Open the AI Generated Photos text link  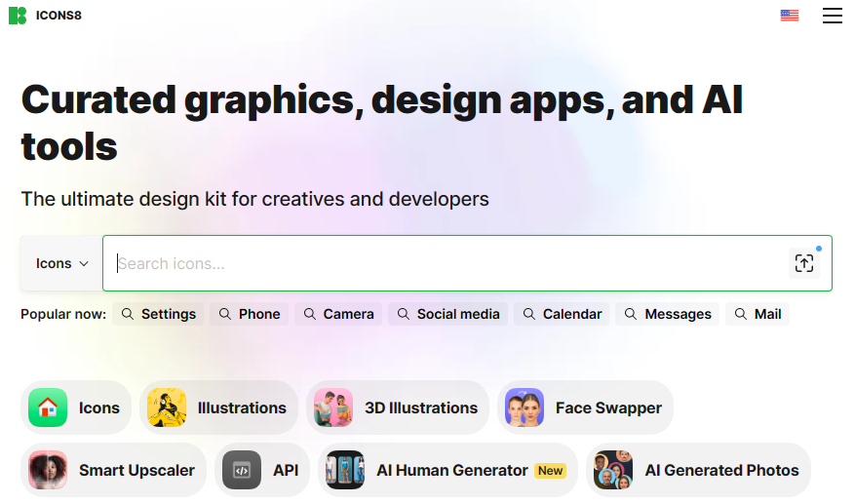(x=722, y=470)
